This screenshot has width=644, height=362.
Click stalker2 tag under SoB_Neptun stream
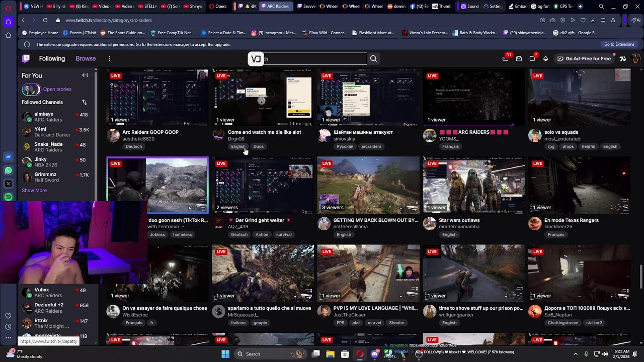point(594,323)
